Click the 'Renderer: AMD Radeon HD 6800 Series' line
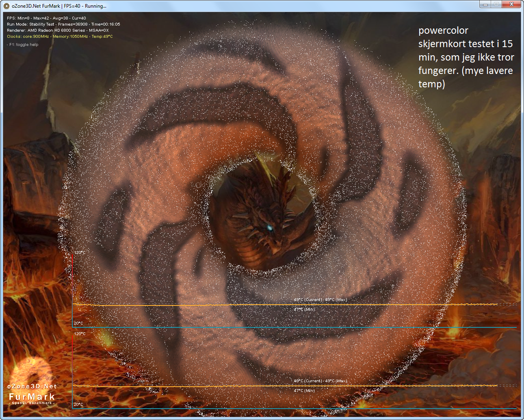 pos(58,30)
